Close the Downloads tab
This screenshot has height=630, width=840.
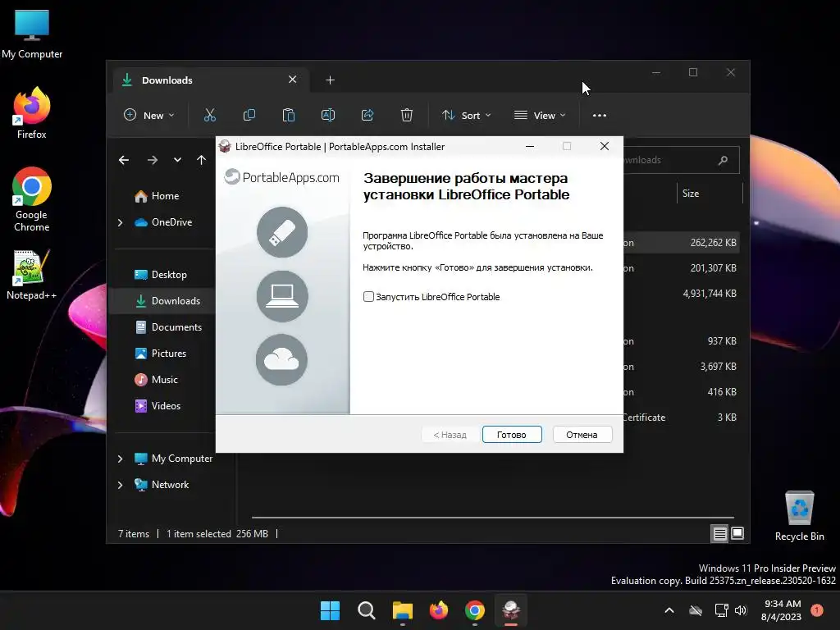[x=293, y=80]
